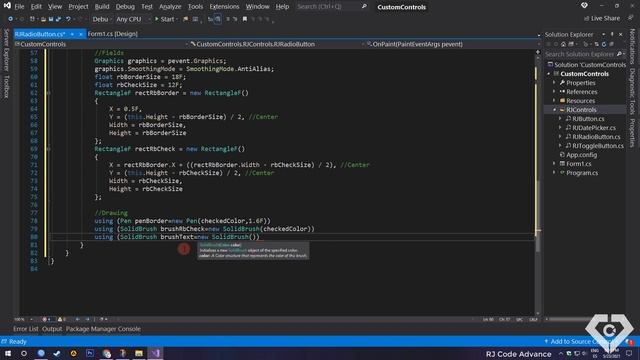The height and width of the screenshot is (360, 640).
Task: Close the RJRadioButton.cs tab
Action: pyautogui.click(x=80, y=34)
